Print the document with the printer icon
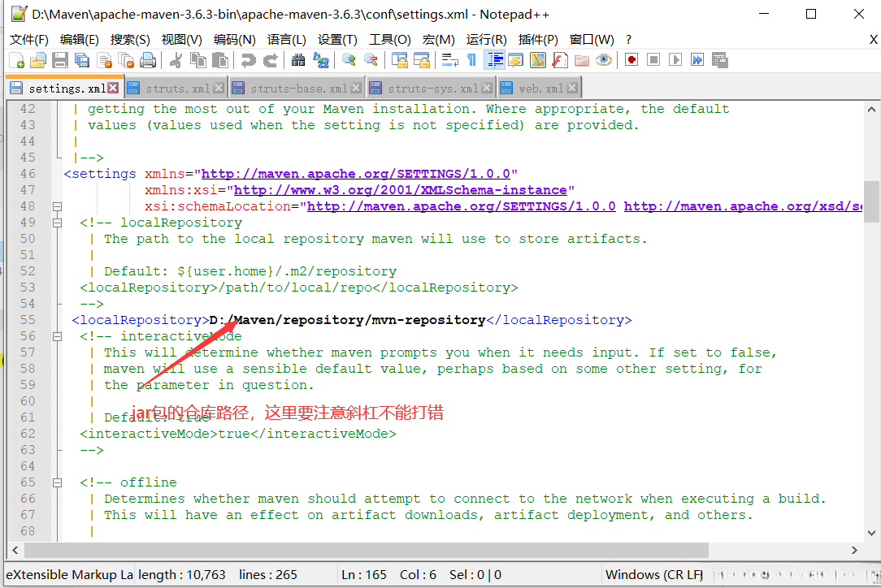Image resolution: width=881 pixels, height=588 pixels. [148, 60]
